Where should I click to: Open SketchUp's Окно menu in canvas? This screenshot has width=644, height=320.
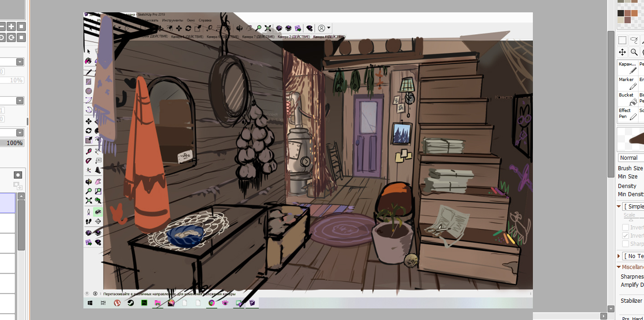click(x=191, y=20)
